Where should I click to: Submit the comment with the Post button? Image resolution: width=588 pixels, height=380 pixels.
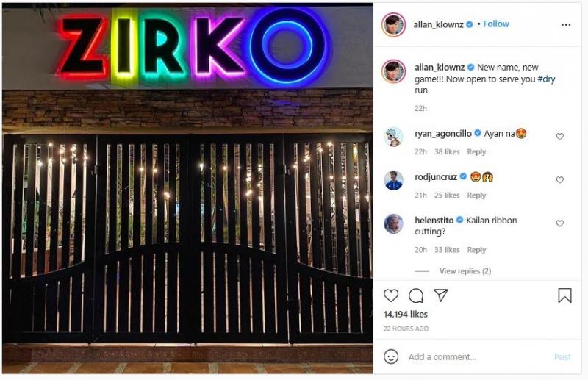tap(562, 356)
